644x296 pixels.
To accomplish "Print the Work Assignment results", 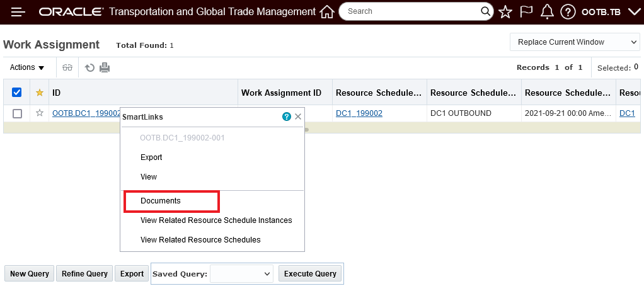I will [105, 67].
